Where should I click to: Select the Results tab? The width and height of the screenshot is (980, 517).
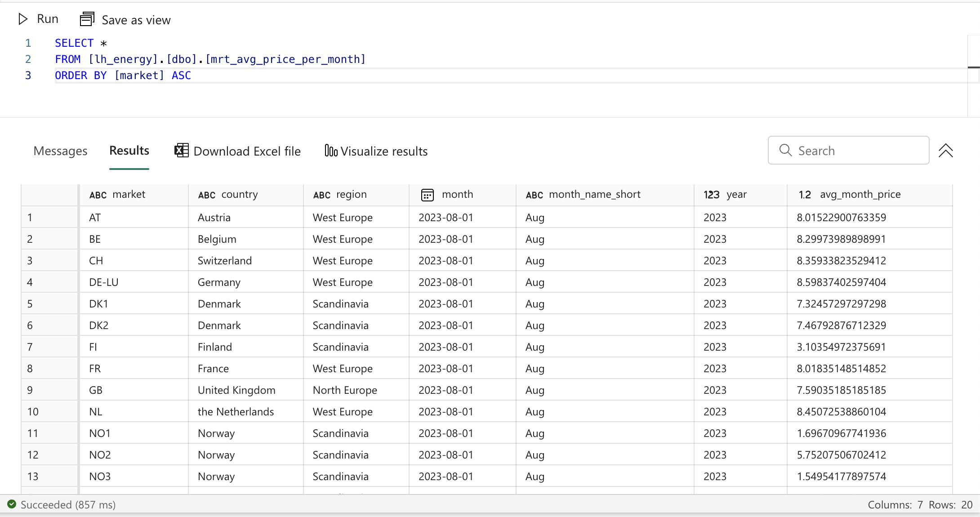click(129, 151)
